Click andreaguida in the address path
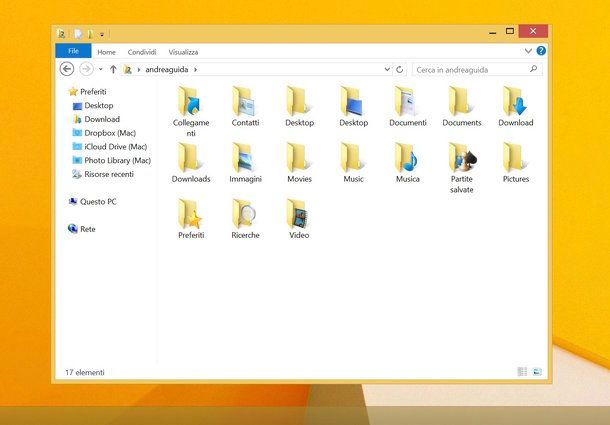Viewport: 610px width, 425px height. [x=167, y=70]
